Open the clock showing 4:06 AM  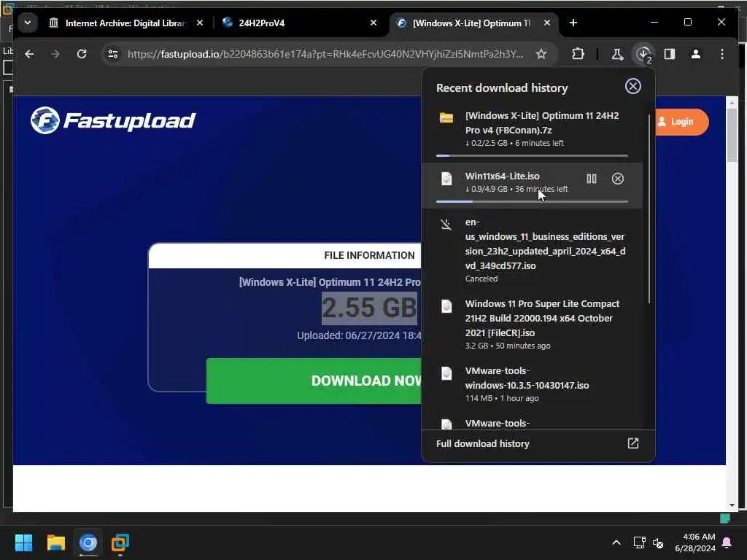click(x=695, y=542)
